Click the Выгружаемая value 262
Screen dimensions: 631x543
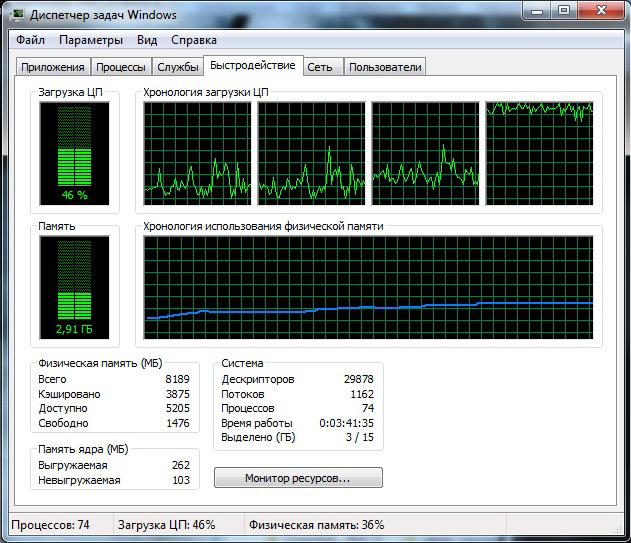(181, 465)
